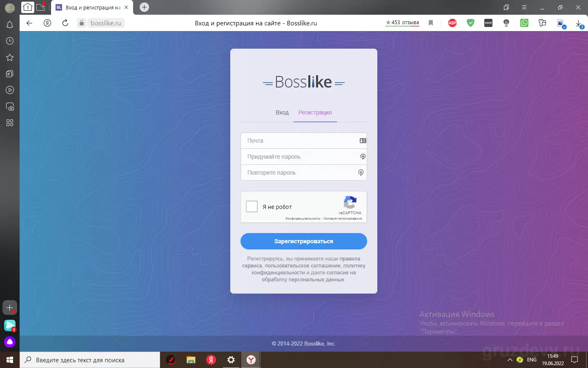Click the key icon in 'Повторите пароль' field
Image resolution: width=588 pixels, height=368 pixels.
(x=361, y=173)
